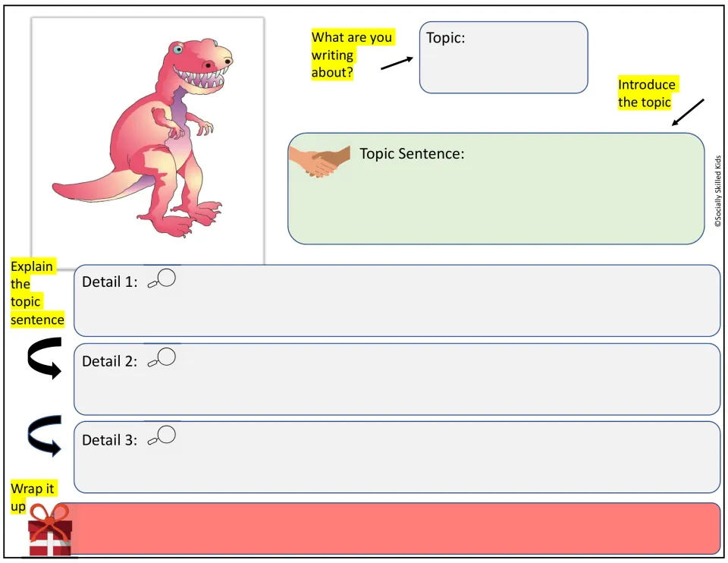Click the 'Explain the topic sentence' label
The image size is (728, 563).
37,293
